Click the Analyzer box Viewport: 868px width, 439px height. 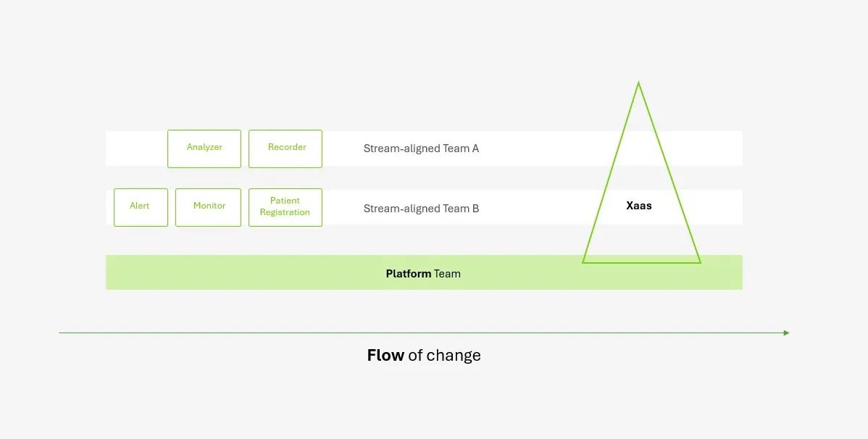pos(204,149)
